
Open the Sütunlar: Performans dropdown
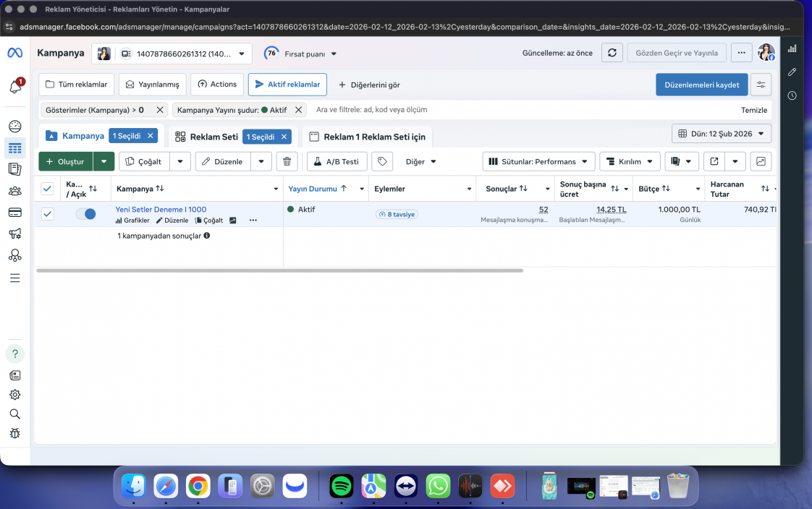[538, 161]
